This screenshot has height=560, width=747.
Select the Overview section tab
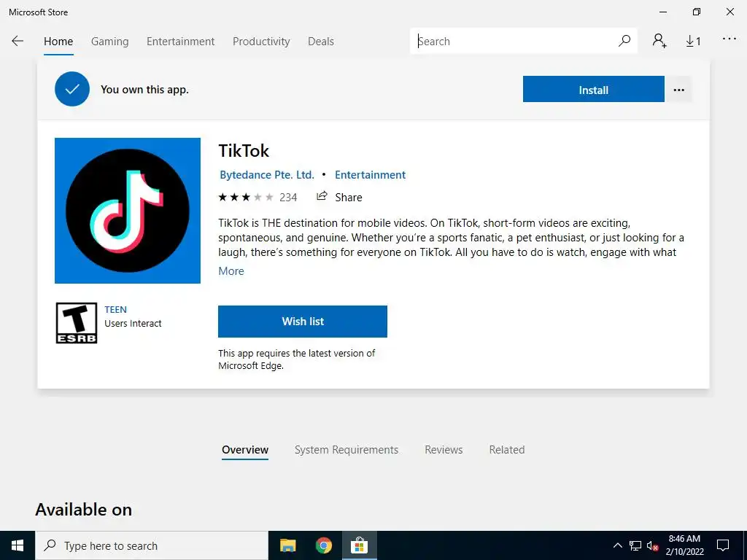coord(245,449)
